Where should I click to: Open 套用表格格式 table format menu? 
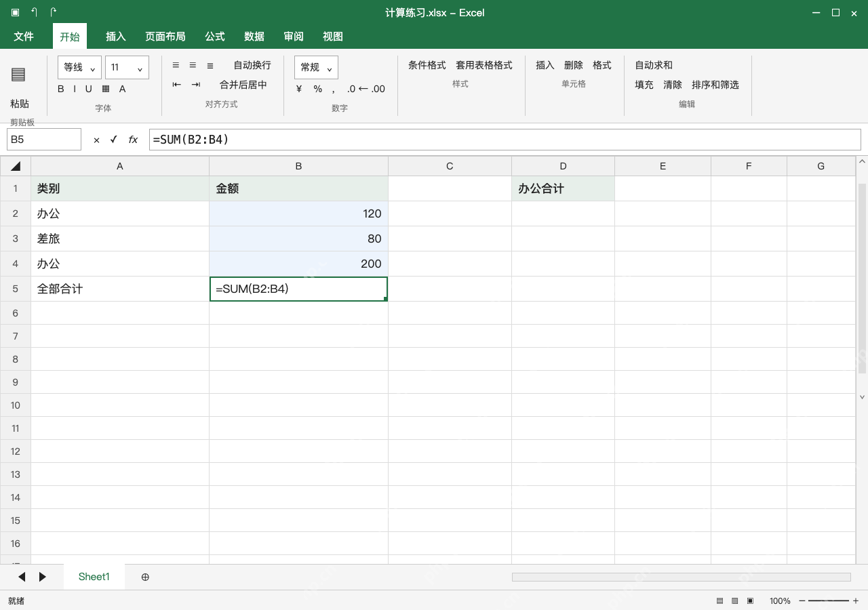(484, 65)
